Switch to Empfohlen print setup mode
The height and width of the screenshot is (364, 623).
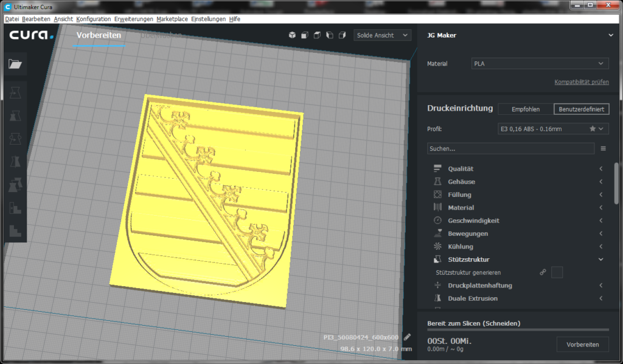[x=526, y=109]
